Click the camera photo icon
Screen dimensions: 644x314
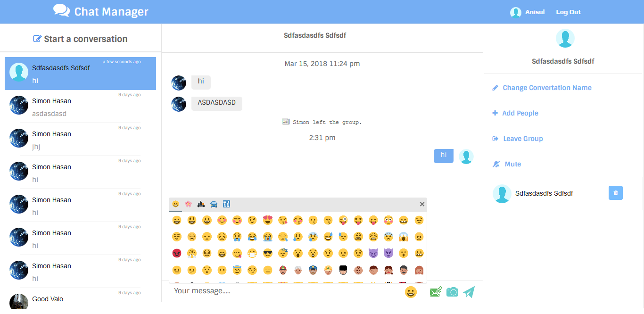[x=452, y=292]
